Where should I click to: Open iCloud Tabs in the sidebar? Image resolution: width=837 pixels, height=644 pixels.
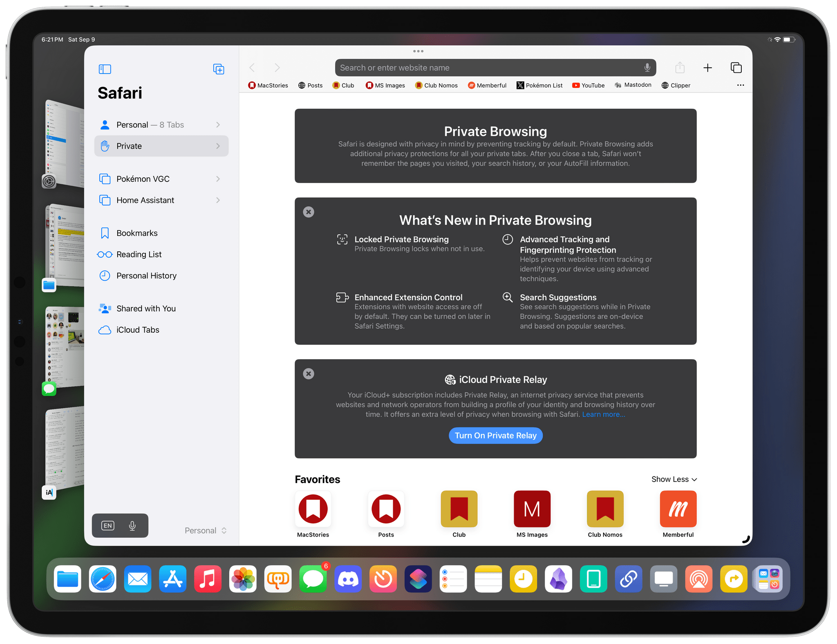(161, 330)
